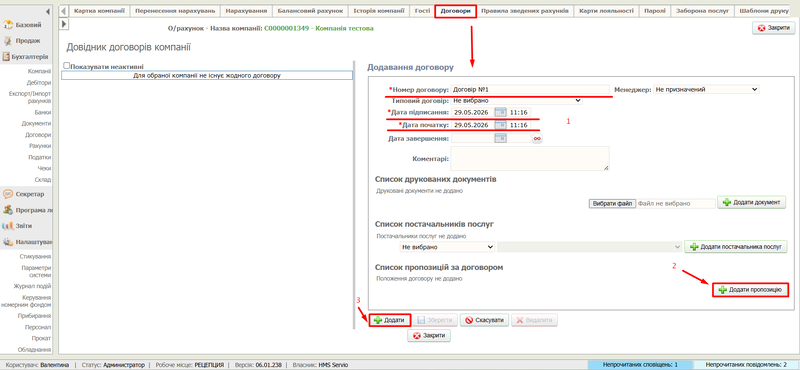Open the Бухгалтерія module
Screen dimensions: 800x370
coord(27,57)
